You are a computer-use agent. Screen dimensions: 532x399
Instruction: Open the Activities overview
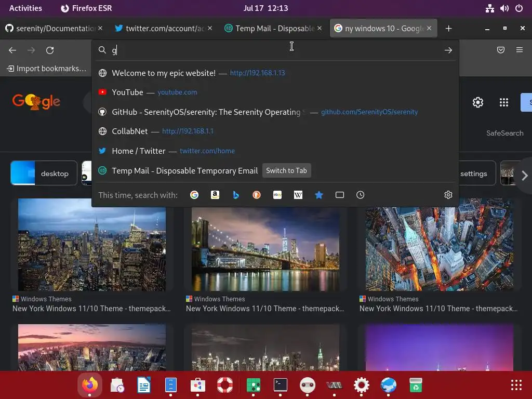(x=25, y=8)
